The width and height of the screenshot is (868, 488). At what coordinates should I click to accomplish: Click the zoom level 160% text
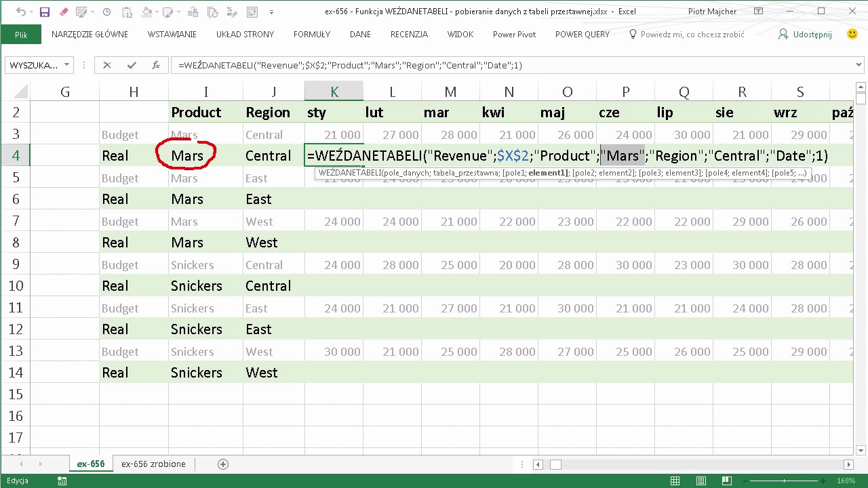click(845, 481)
